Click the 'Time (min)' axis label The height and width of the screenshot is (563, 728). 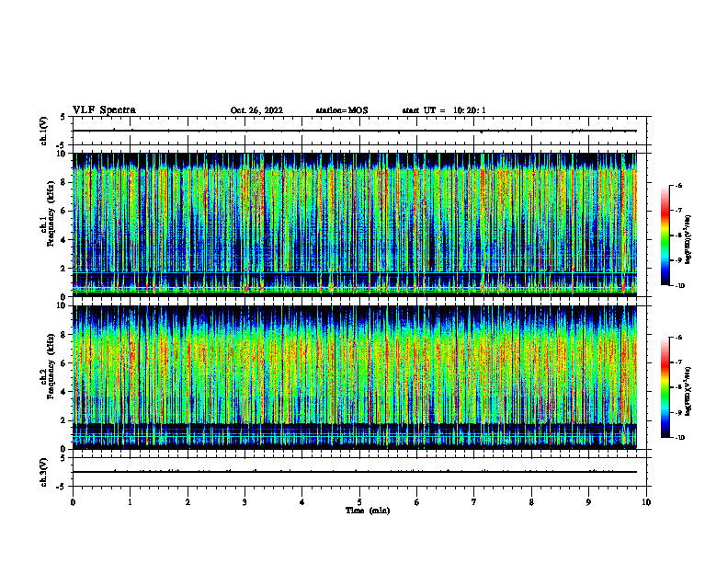click(368, 511)
